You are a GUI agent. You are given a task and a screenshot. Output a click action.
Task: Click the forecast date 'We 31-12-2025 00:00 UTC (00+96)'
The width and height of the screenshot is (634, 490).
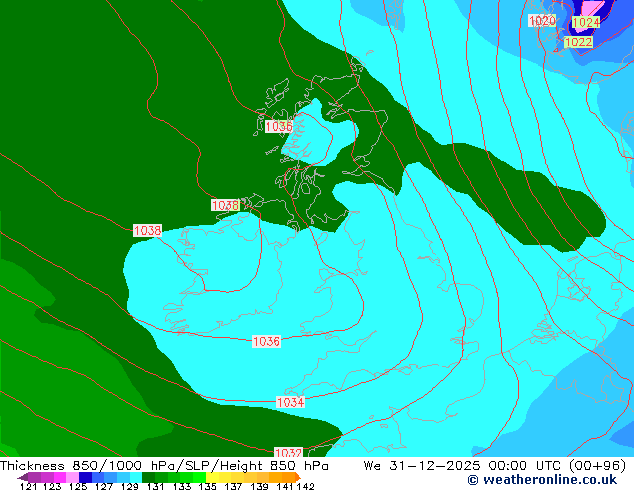point(495,466)
